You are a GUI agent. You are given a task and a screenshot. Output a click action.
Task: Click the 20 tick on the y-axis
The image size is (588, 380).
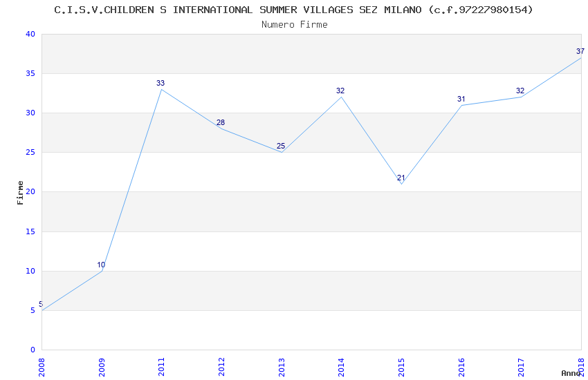tap(29, 192)
